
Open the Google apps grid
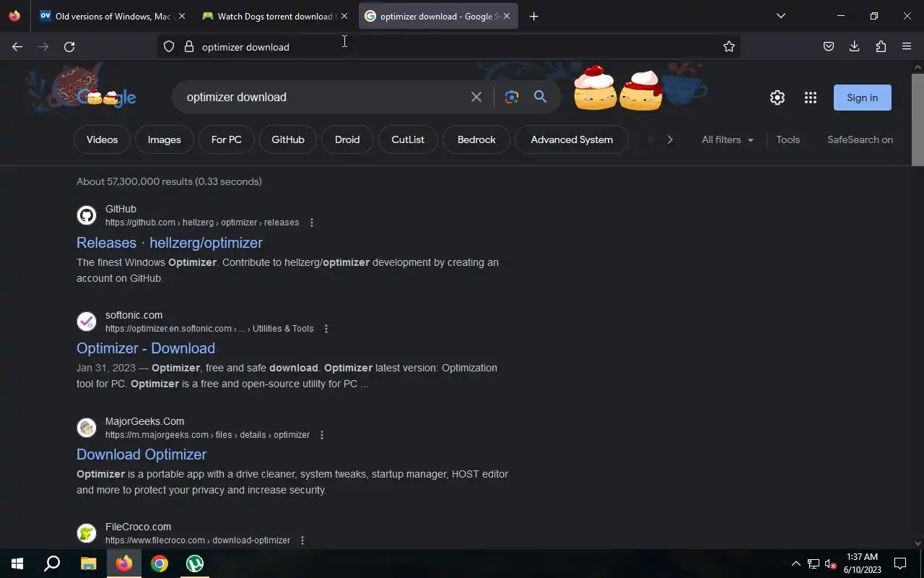pos(811,98)
